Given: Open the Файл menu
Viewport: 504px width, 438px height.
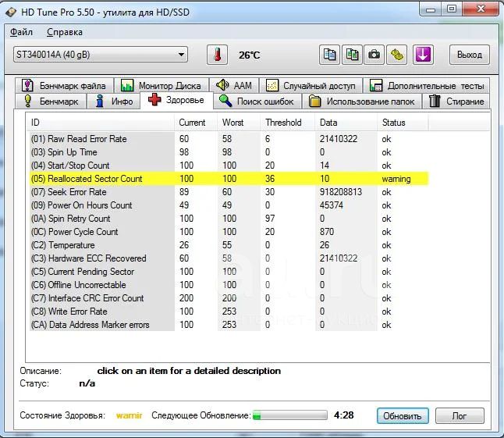Looking at the screenshot, I should click(x=21, y=32).
